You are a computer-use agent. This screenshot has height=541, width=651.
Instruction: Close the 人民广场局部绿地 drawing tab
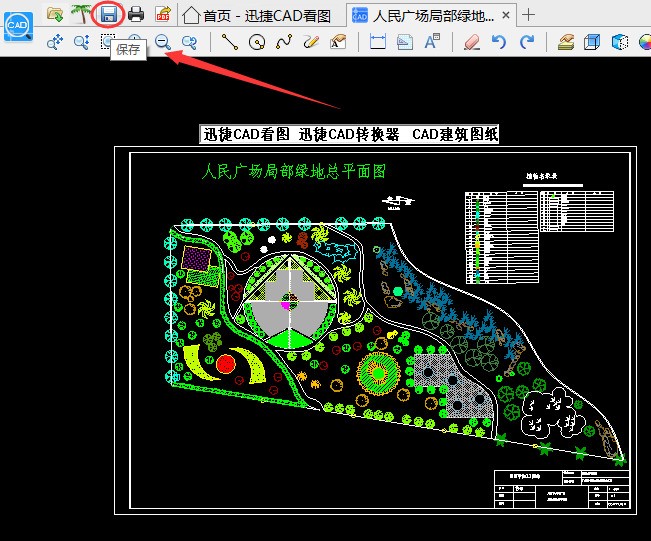point(508,15)
